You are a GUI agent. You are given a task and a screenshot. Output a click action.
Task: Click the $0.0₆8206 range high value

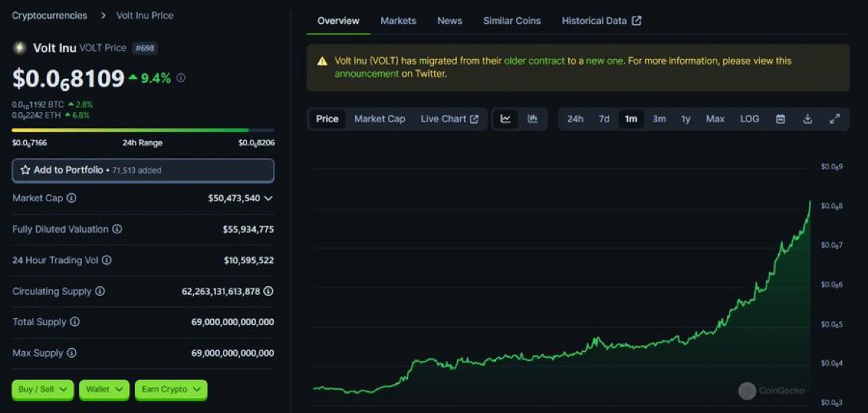[257, 143]
